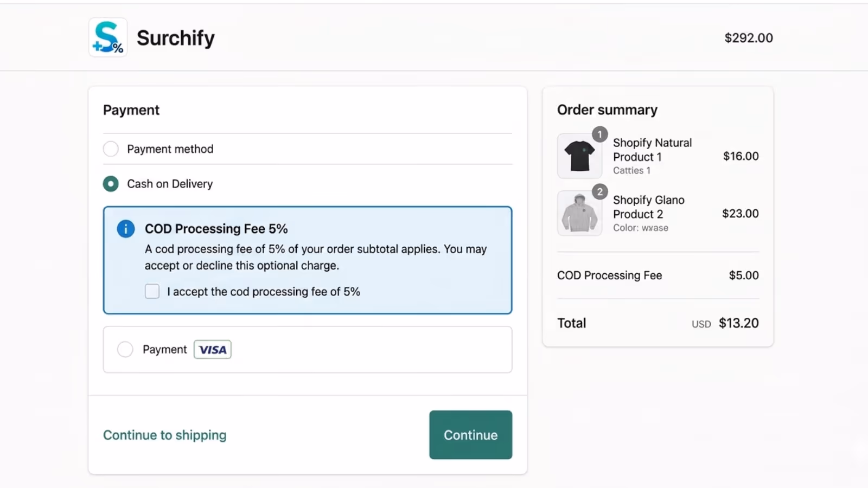
Task: Click the 'I accept the cod processing fee' label
Action: click(x=264, y=292)
